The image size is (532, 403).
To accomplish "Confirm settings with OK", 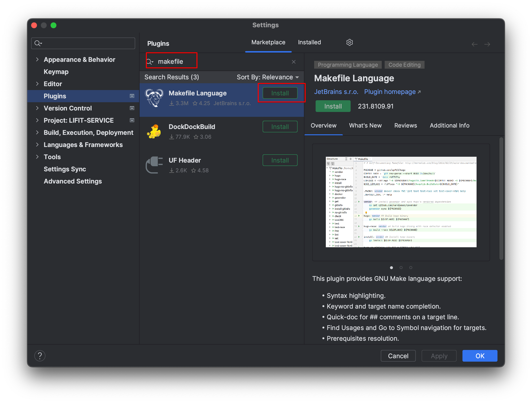I will pyautogui.click(x=480, y=356).
